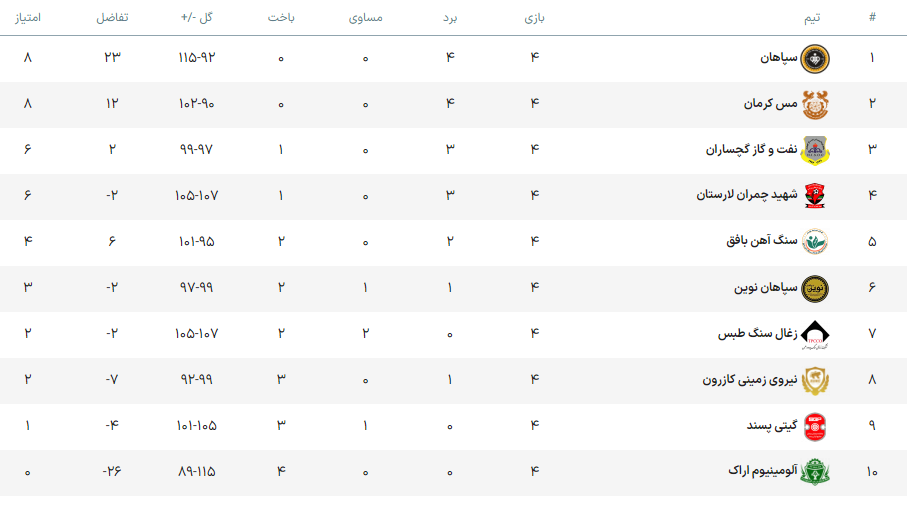Click the Sepahan Novin team logo

point(816,288)
